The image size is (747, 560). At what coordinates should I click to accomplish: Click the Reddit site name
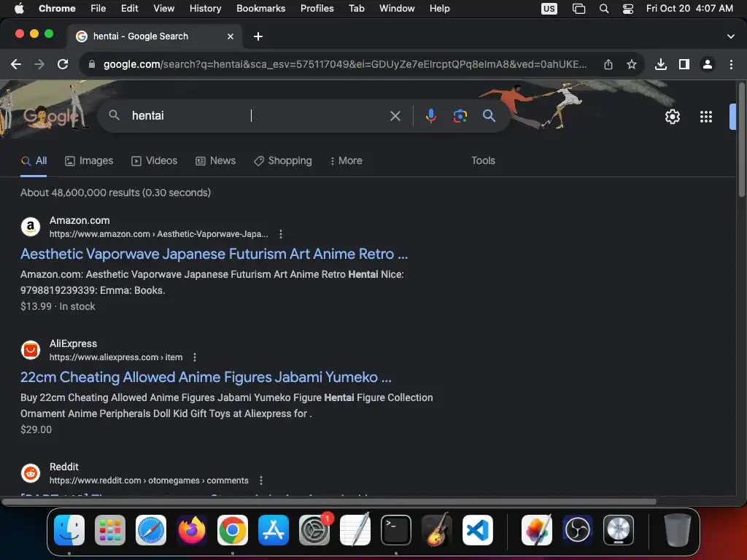coord(64,467)
